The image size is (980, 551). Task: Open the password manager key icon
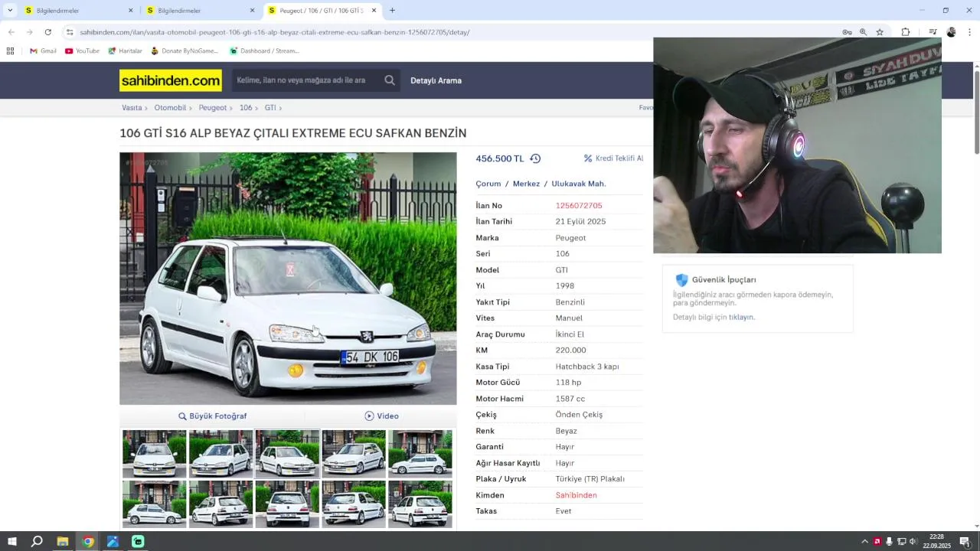pyautogui.click(x=847, y=32)
